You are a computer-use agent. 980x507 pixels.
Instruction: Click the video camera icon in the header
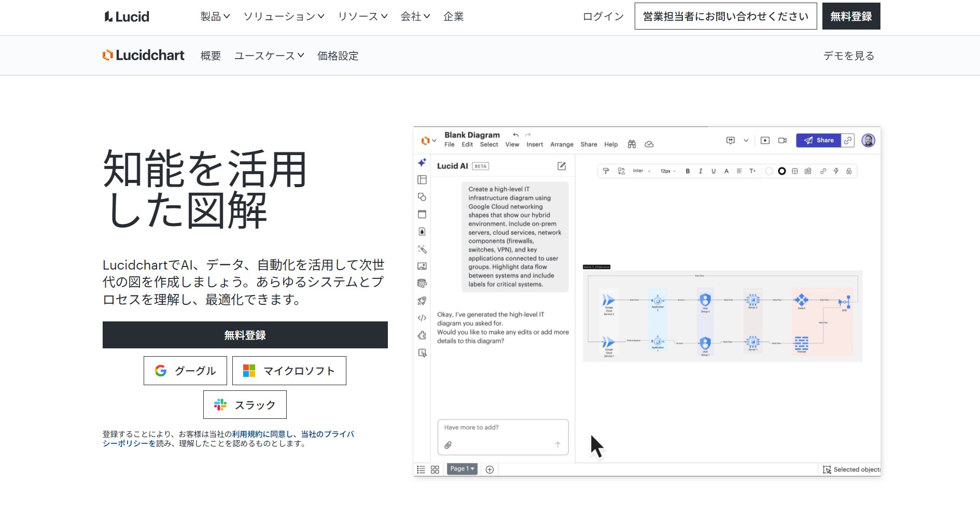click(x=782, y=140)
